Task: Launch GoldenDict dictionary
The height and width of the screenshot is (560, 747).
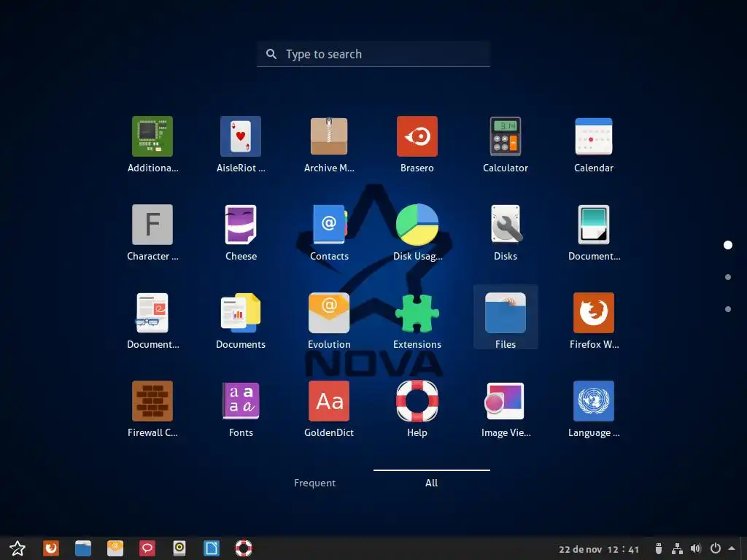Action: 329,409
